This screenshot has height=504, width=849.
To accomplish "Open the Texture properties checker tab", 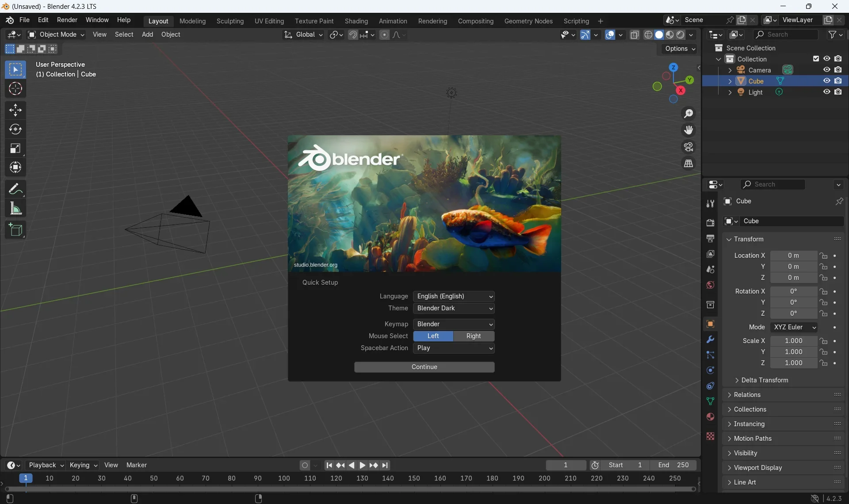I will click(x=710, y=436).
